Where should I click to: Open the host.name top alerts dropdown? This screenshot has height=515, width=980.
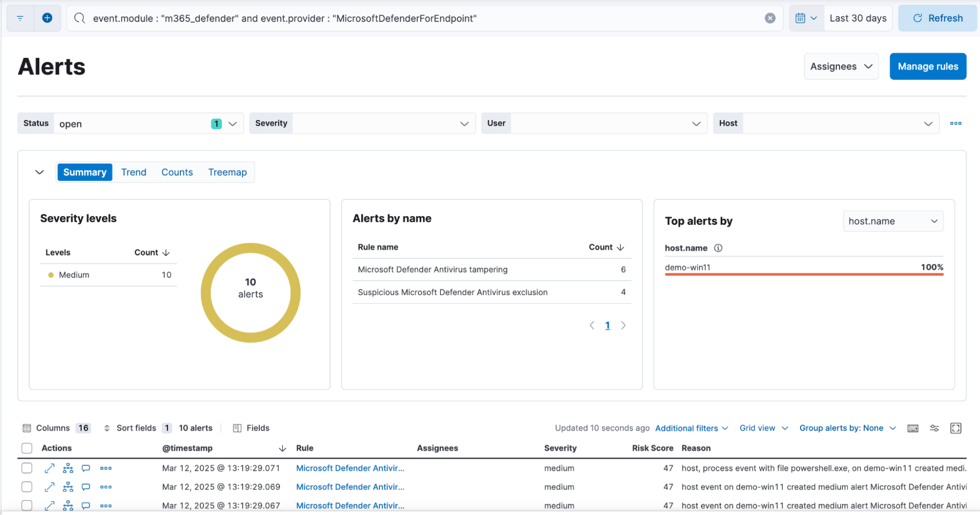pyautogui.click(x=893, y=221)
